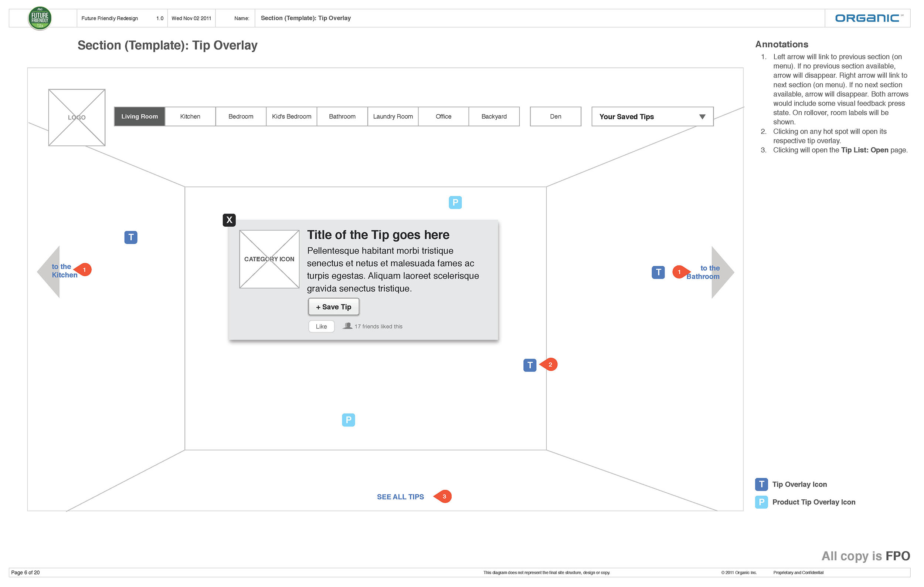Click the + Save Tip button

334,307
